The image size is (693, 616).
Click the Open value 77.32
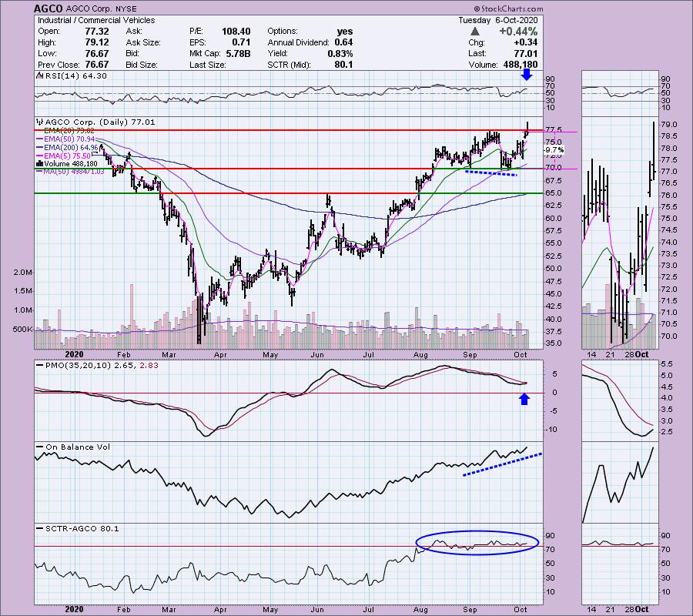pyautogui.click(x=96, y=32)
